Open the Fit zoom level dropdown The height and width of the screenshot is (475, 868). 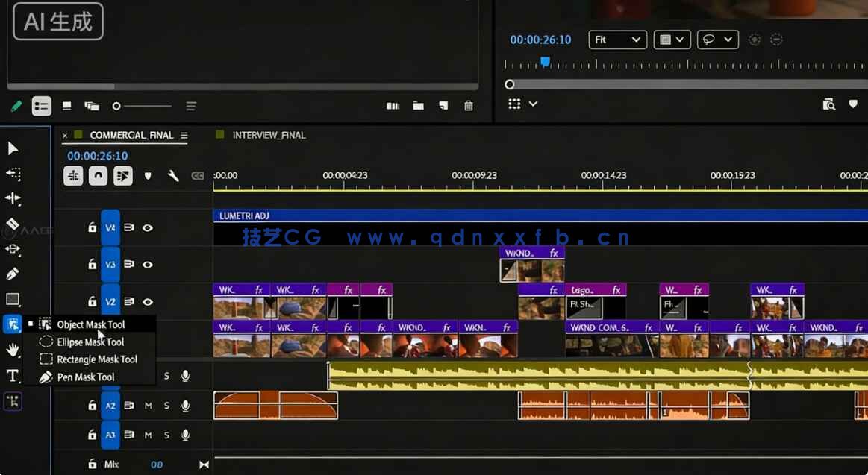pyautogui.click(x=617, y=39)
